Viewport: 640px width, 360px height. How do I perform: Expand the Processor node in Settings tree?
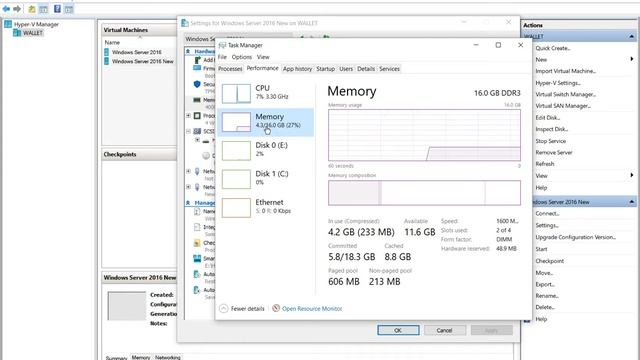pos(189,116)
